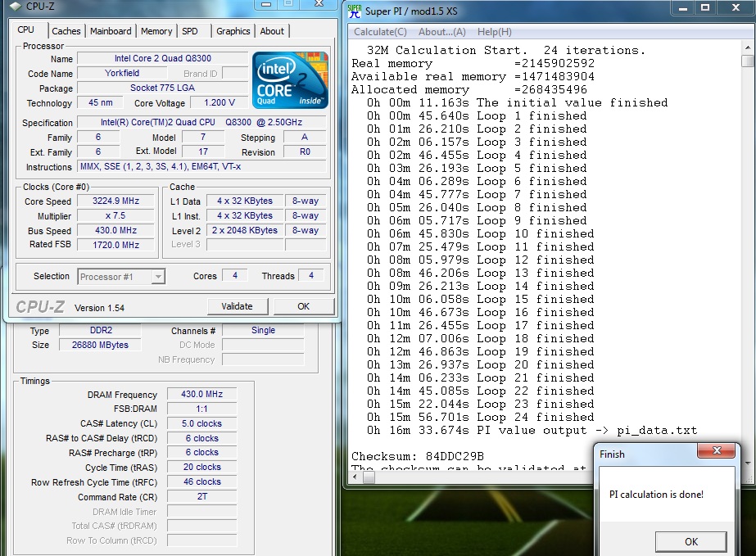Click the Intel Core 2 Quad logo

[290, 80]
